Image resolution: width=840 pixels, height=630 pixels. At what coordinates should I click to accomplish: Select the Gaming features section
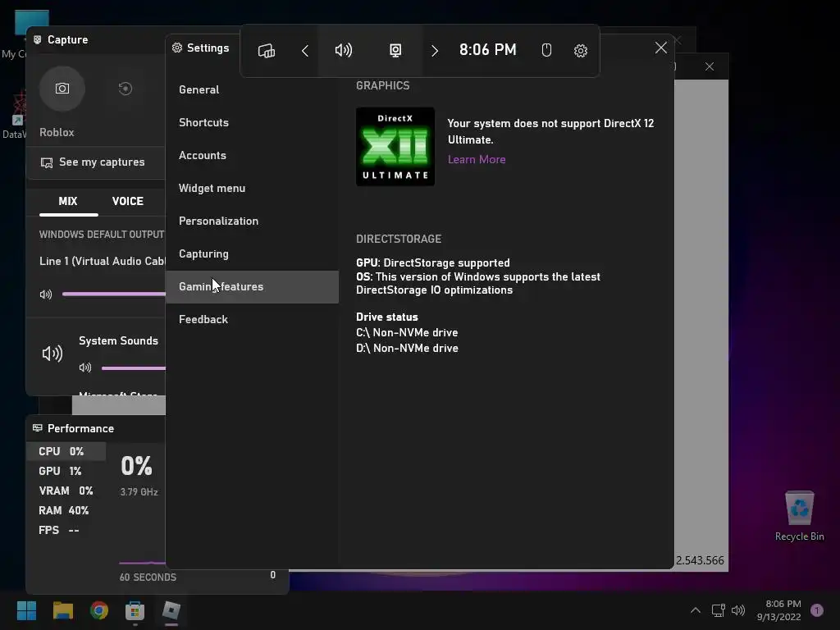[x=253, y=286]
